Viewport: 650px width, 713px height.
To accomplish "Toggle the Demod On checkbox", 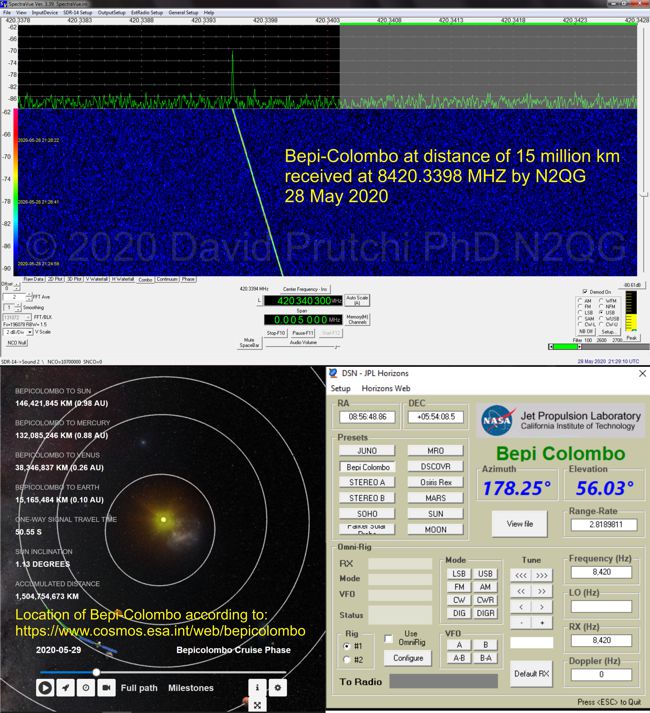I will (584, 291).
